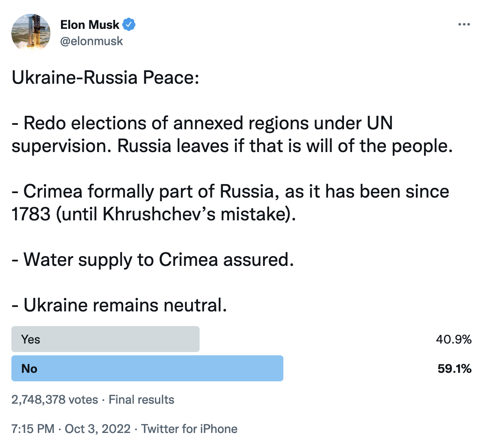This screenshot has height=448, width=483.
Task: Open the three-dot more options menu
Action: (464, 24)
